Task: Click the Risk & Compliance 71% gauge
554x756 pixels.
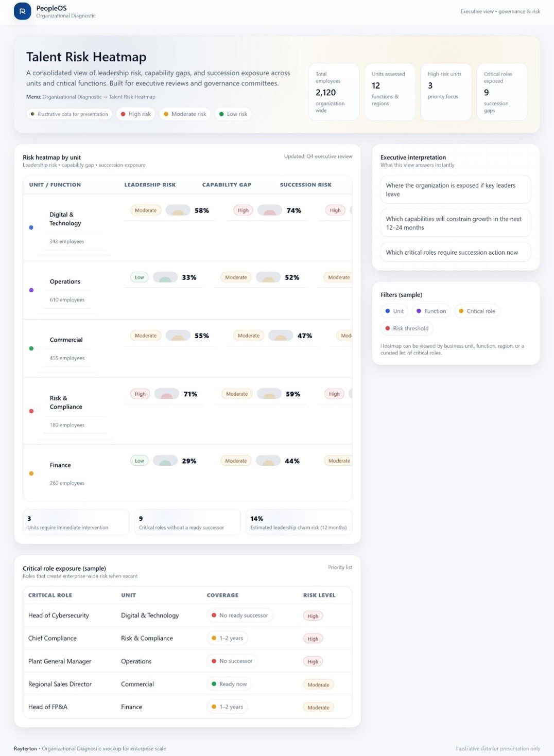Action: click(x=166, y=394)
